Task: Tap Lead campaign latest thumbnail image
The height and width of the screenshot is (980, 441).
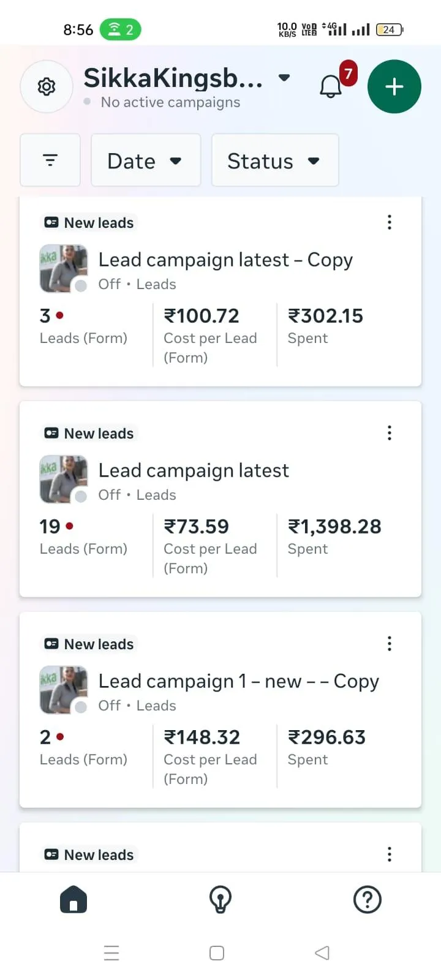Action: (x=63, y=479)
